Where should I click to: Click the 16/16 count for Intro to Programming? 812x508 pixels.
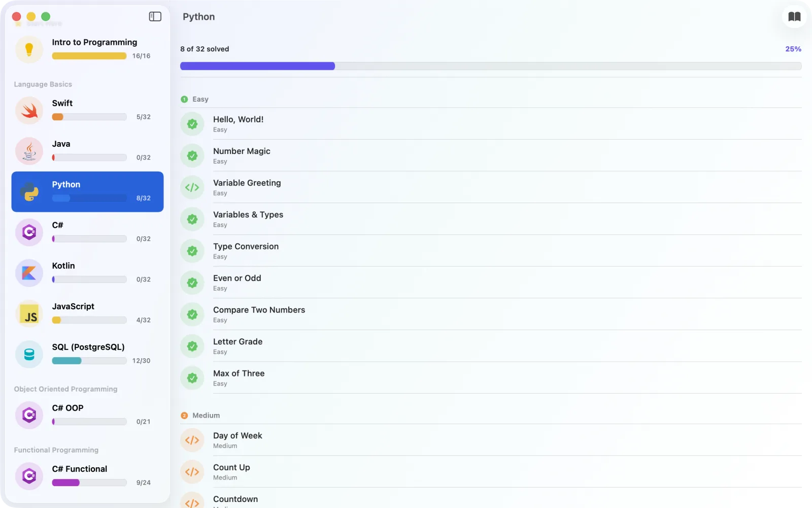tap(141, 56)
